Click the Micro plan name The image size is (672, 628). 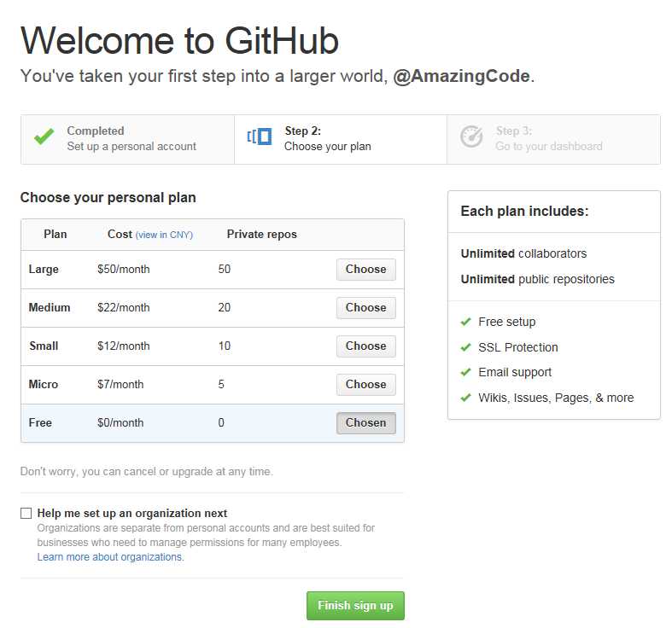pyautogui.click(x=44, y=384)
